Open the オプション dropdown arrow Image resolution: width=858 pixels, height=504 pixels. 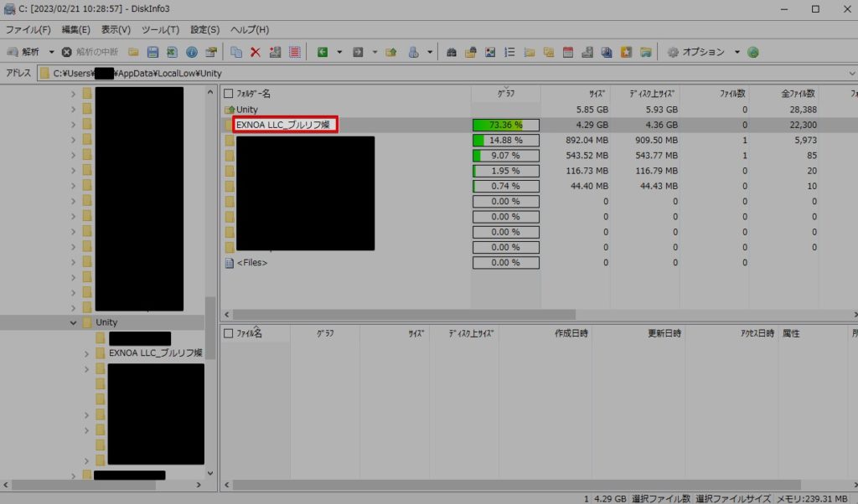[737, 52]
